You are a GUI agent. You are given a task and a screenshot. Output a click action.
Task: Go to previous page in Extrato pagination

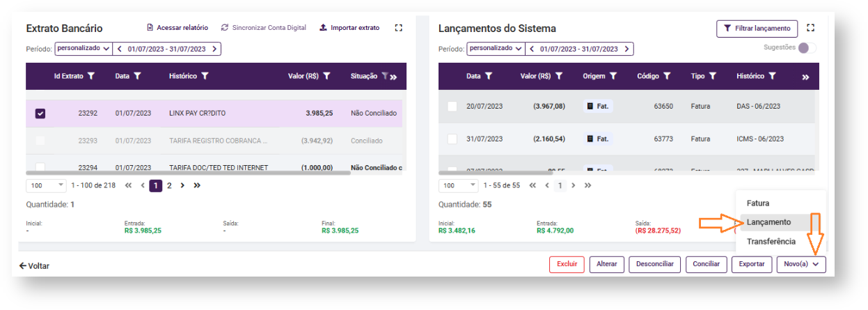click(143, 186)
